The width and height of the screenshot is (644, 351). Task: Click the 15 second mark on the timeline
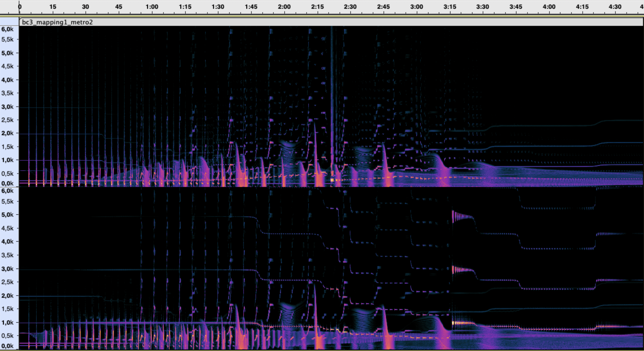[x=53, y=7]
